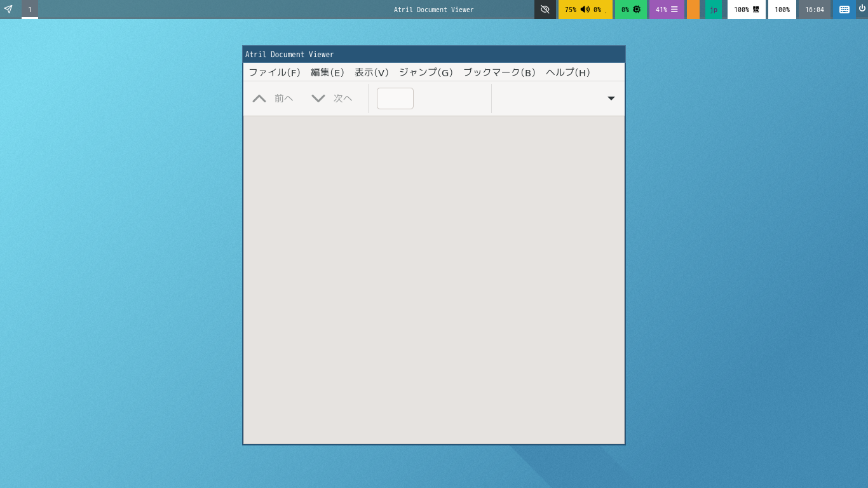Click the page number input field
Image resolution: width=868 pixels, height=488 pixels.
click(x=395, y=98)
